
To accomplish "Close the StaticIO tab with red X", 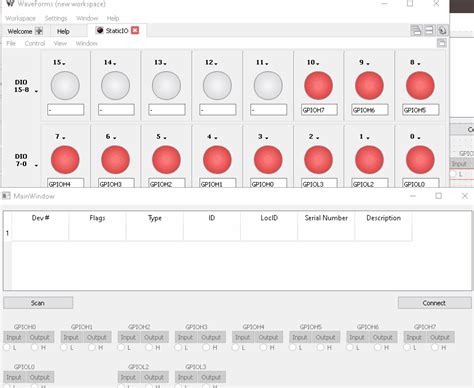I will coord(135,30).
